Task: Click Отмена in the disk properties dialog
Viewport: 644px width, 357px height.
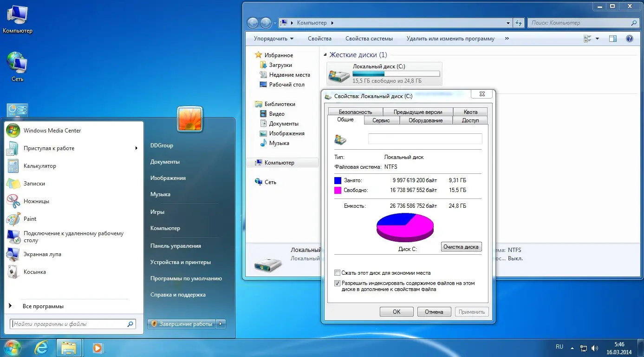Action: click(x=434, y=312)
